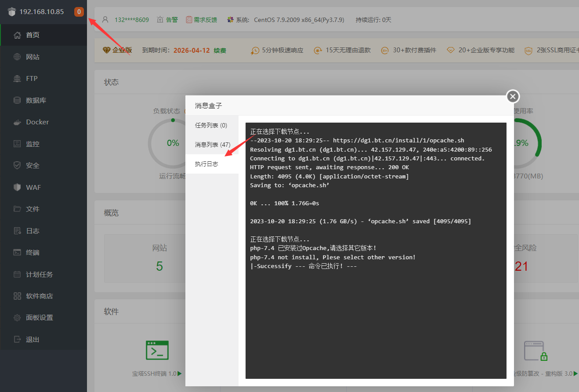The image size is (579, 392).
Task: Click the 192.168.10.85 server address
Action: [x=41, y=12]
